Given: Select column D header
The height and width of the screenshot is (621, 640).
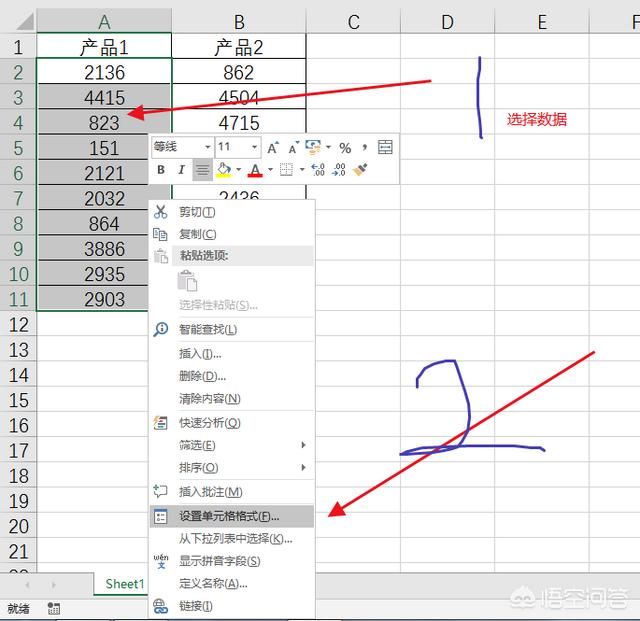Looking at the screenshot, I should pyautogui.click(x=447, y=22).
